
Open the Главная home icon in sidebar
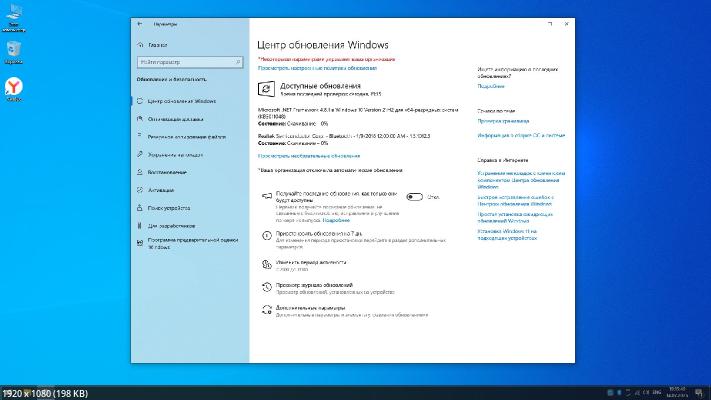pos(140,45)
